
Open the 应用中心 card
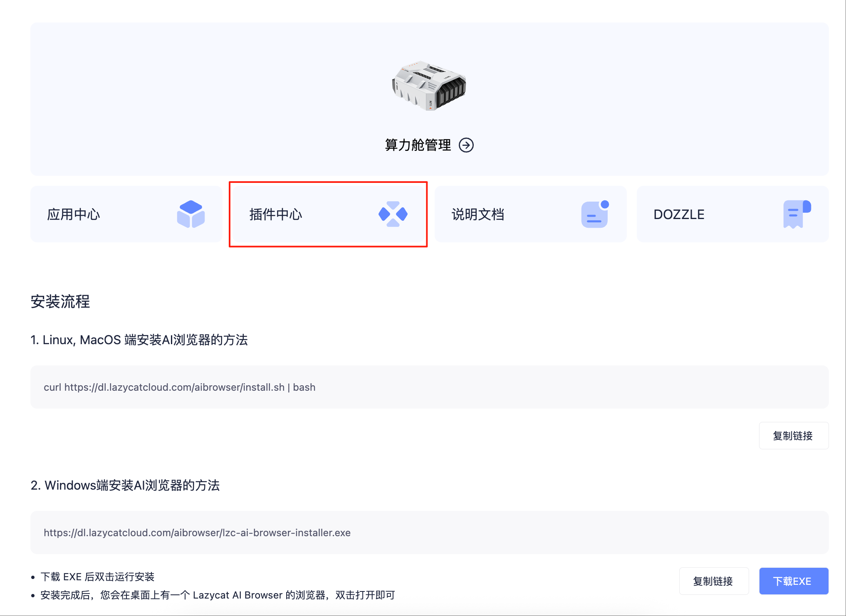tap(126, 214)
